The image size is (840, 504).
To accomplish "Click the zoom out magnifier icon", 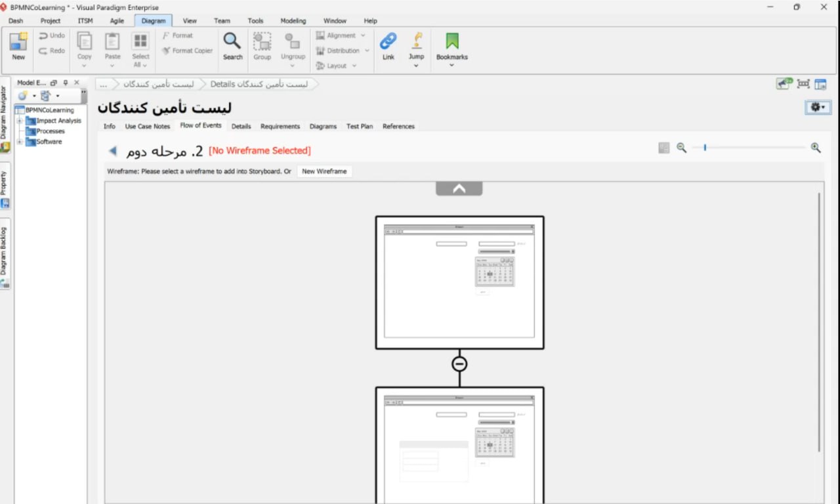I will [x=682, y=148].
